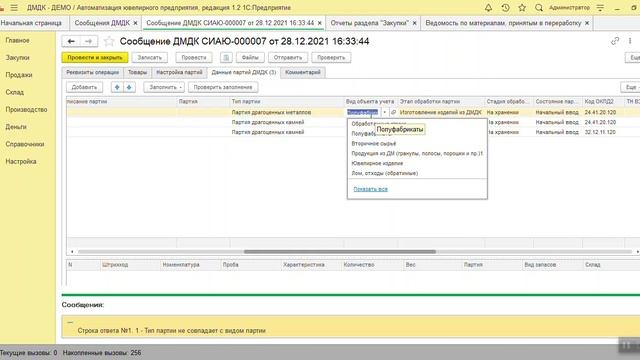Click Провести button
Screen dimensions: 640x360
pos(194,58)
